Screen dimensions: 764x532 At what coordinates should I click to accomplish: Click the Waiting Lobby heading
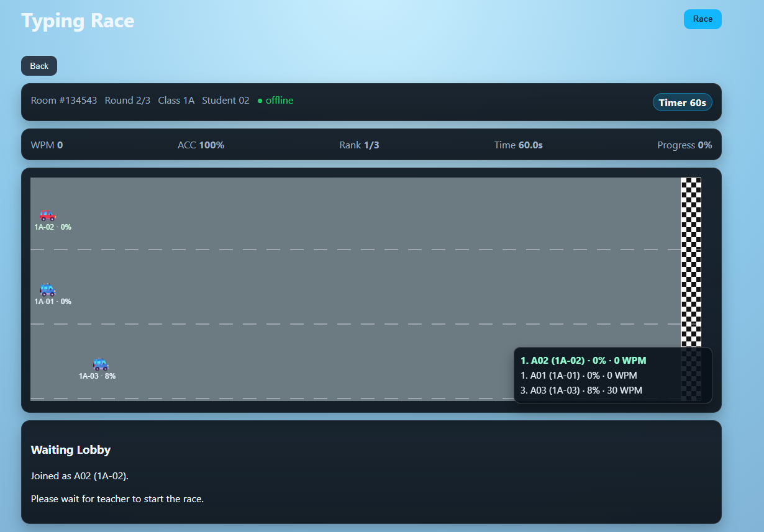[x=71, y=450]
